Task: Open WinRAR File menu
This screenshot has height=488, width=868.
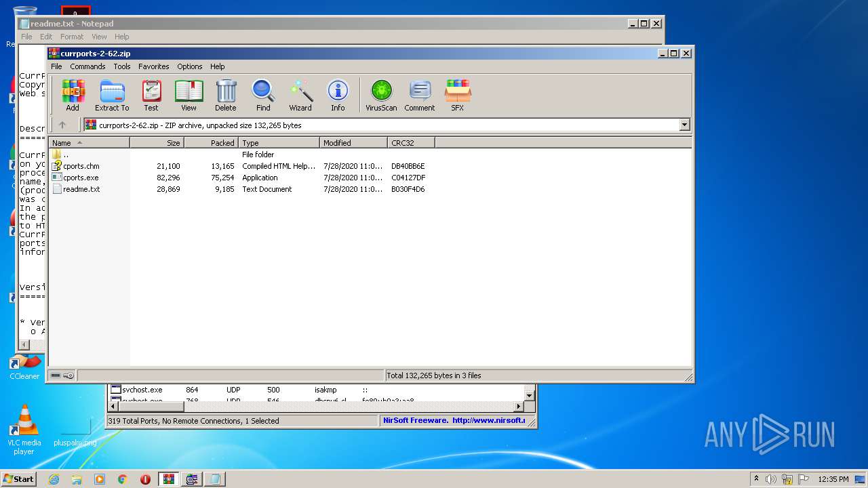Action: (x=56, y=66)
